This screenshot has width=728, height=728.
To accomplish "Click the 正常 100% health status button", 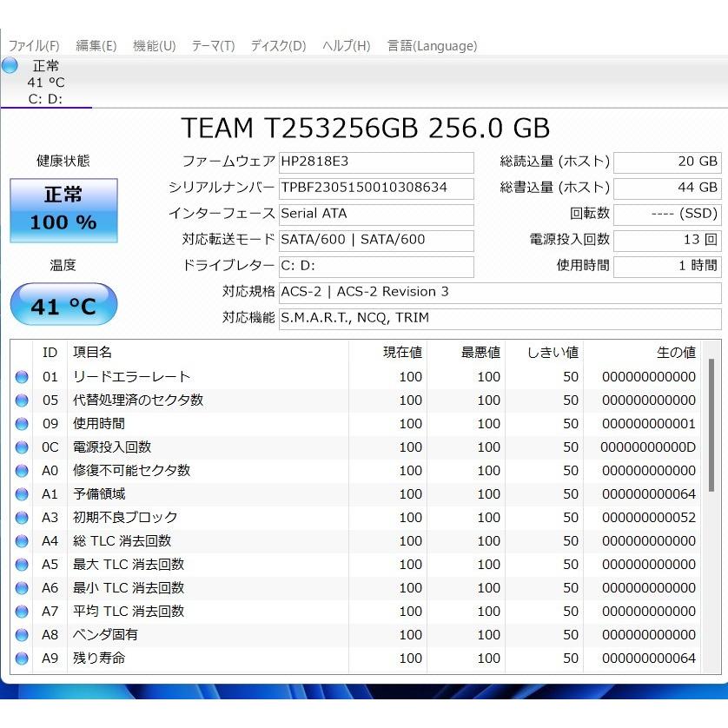I will pyautogui.click(x=63, y=210).
